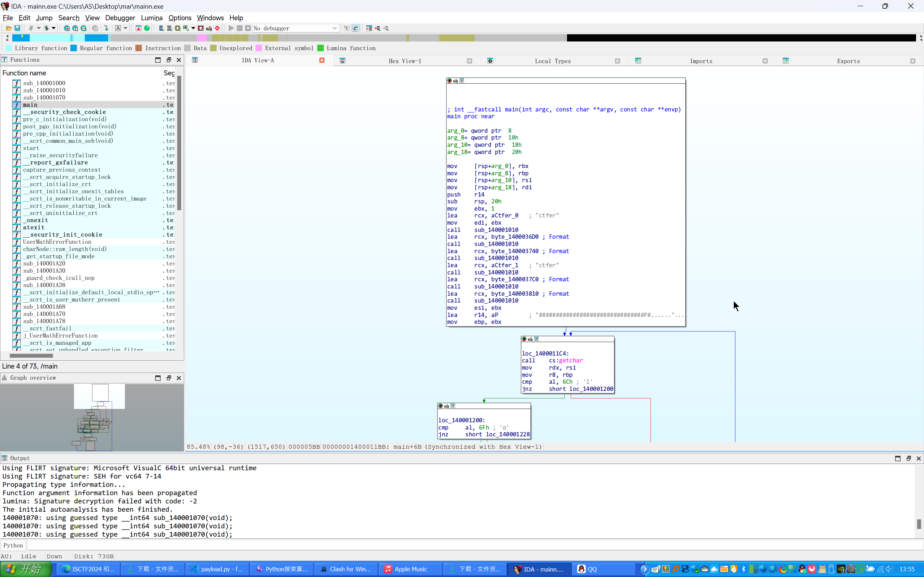924x577 pixels.
Task: Click the Open file toolbar icon
Action: 8,28
